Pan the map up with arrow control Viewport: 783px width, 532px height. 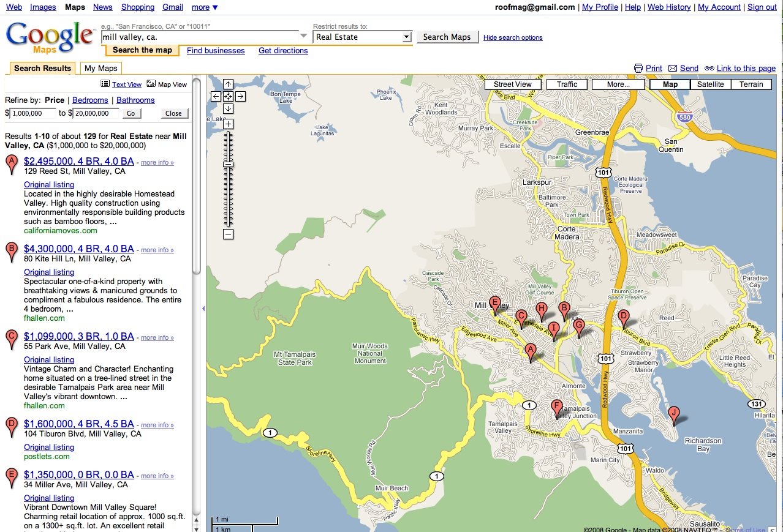[228, 84]
